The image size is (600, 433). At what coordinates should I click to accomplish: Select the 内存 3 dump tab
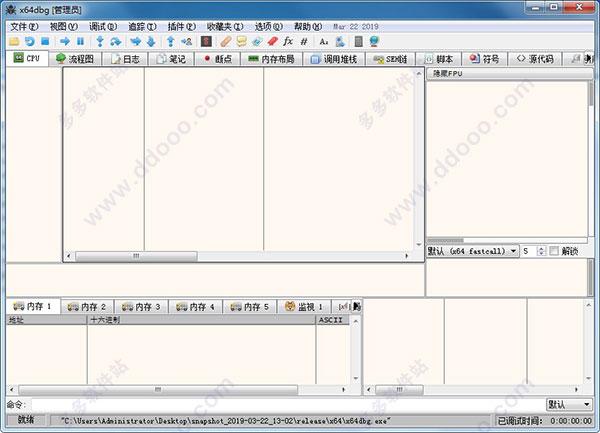coord(141,307)
